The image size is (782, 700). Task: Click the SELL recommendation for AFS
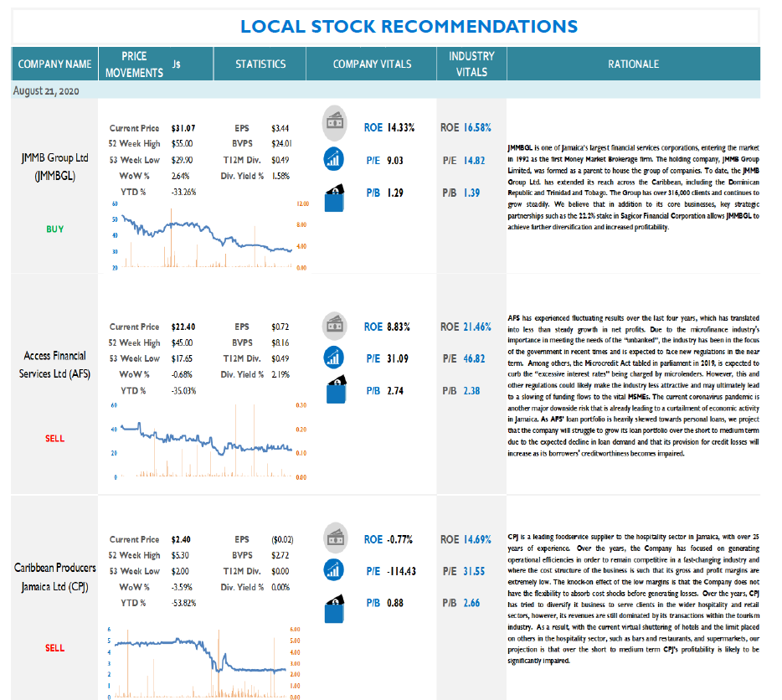pyautogui.click(x=55, y=439)
